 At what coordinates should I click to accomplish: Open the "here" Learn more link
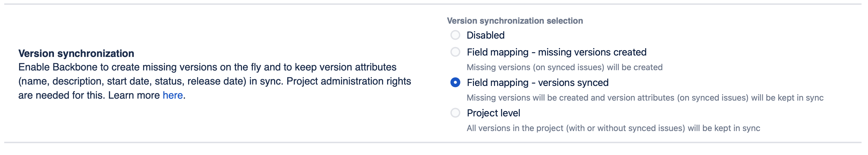(173, 95)
